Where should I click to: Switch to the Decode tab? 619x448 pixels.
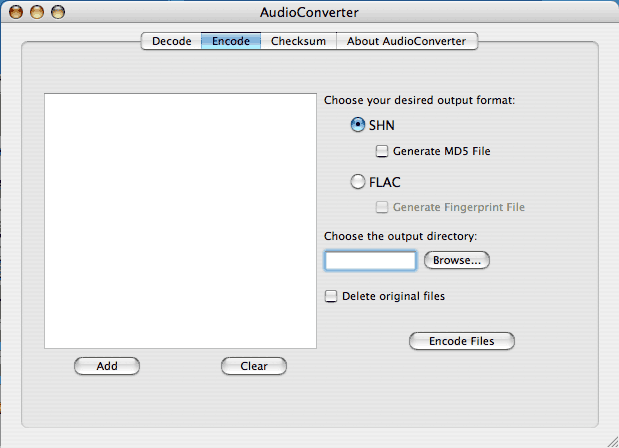(x=171, y=41)
